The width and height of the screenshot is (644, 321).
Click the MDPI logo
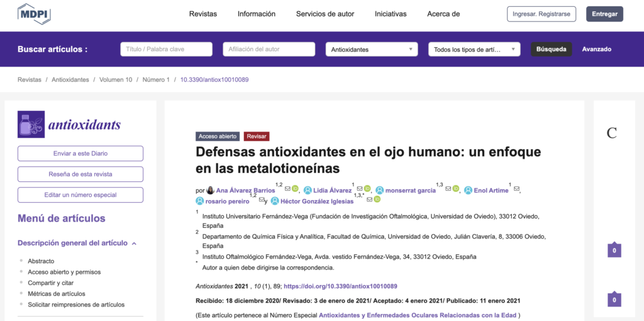[35, 13]
